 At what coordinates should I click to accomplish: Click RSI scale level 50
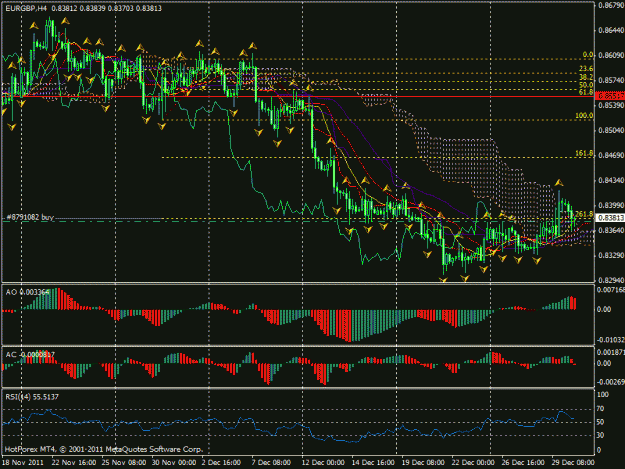point(601,422)
